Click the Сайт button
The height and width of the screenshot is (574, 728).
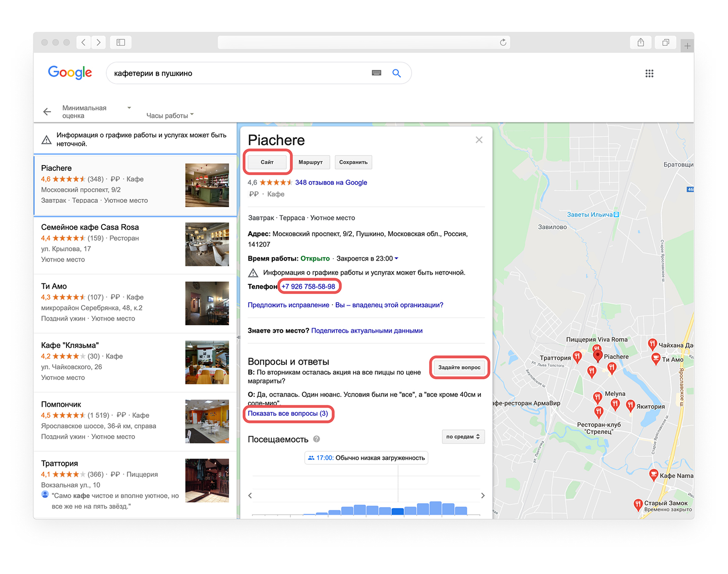267,162
